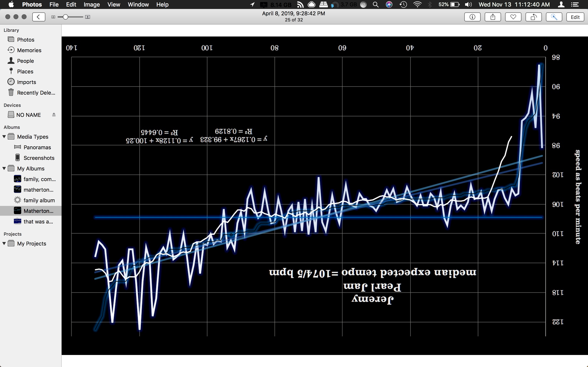Viewport: 588px width, 367px height.
Task: Open the Image menu
Action: (x=92, y=4)
